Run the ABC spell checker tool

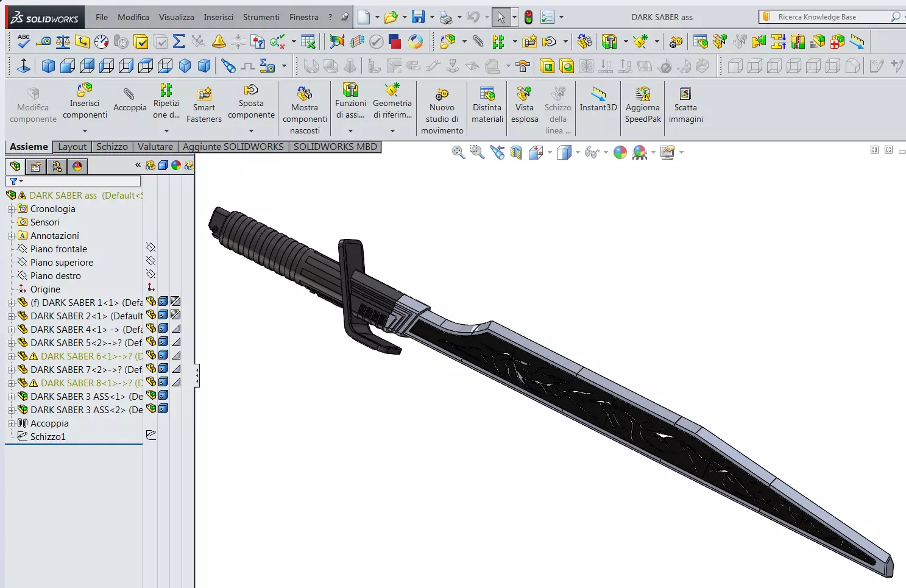(24, 41)
